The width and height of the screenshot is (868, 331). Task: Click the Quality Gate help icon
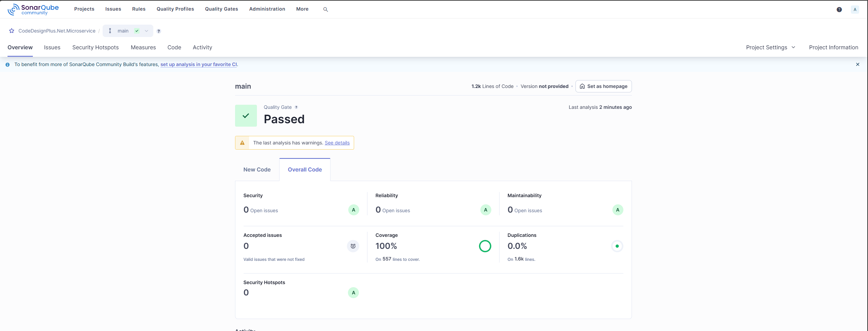coord(296,107)
